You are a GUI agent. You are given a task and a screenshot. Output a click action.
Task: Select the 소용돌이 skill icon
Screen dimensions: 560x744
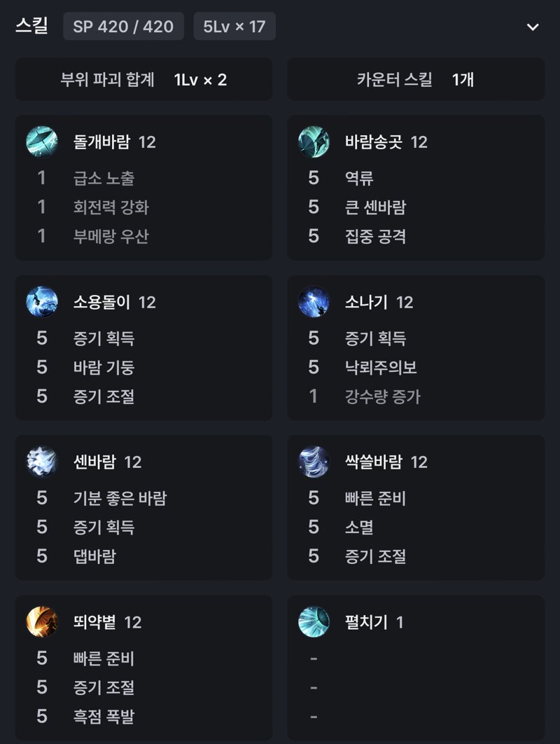tap(42, 301)
